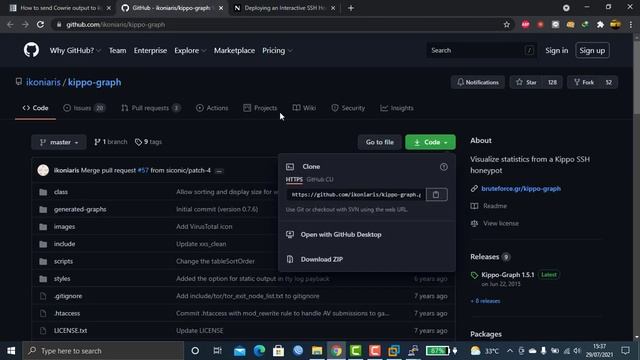Click the Download ZIP file icon
This screenshot has width=640, height=360.
290,259
